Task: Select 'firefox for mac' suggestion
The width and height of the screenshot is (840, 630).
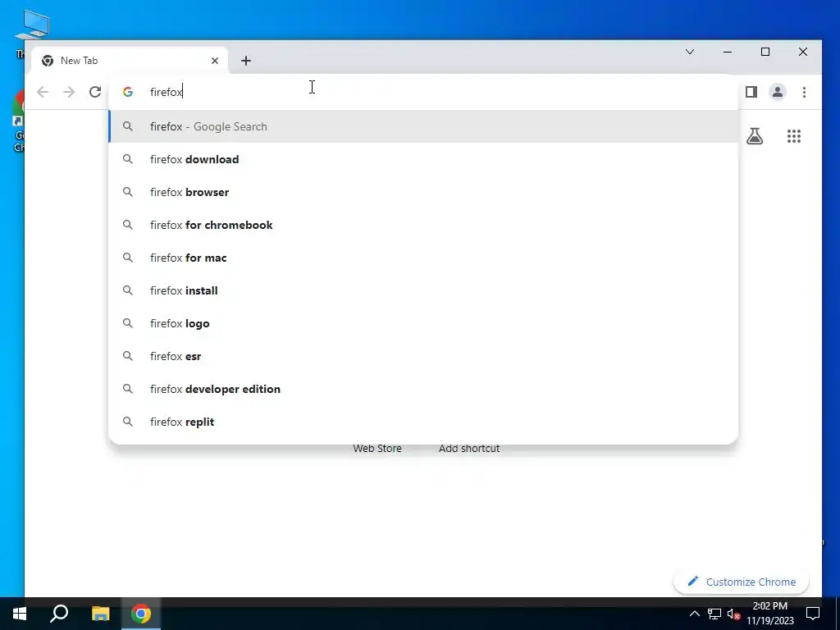Action: click(x=423, y=258)
